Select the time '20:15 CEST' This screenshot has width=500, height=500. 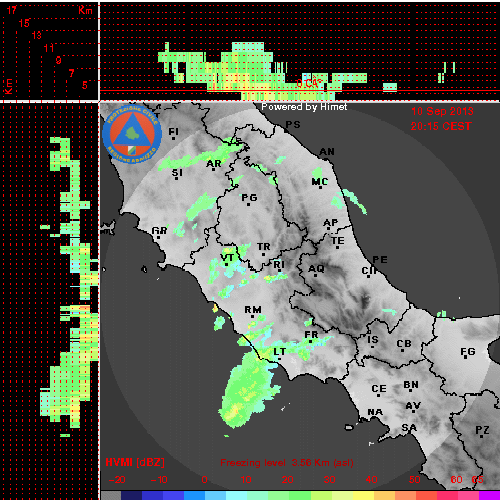pos(441,126)
